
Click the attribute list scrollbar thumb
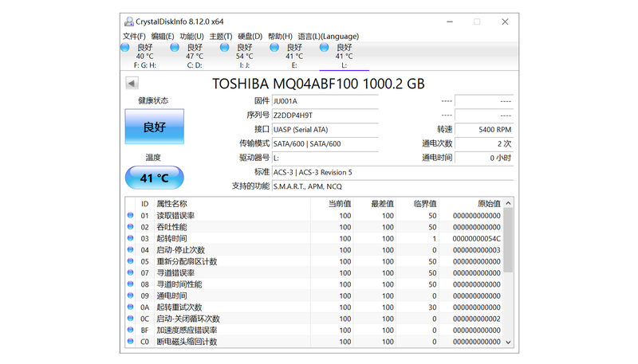tap(508, 240)
